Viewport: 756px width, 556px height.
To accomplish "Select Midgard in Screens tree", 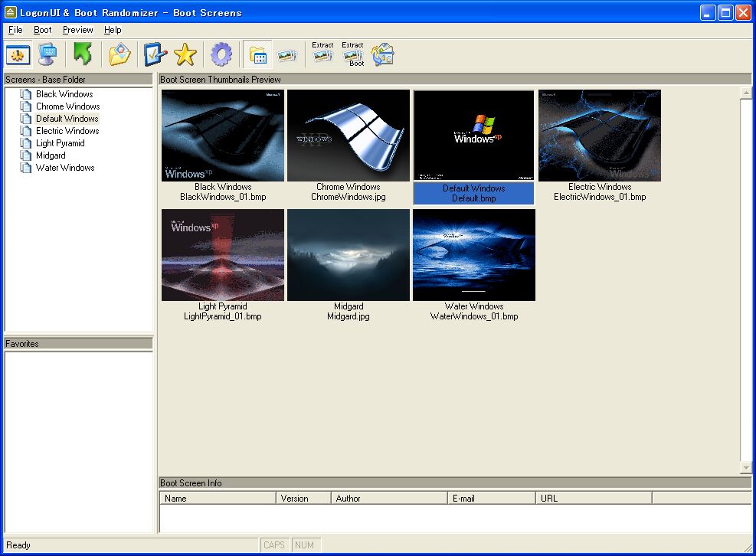I will coord(51,155).
